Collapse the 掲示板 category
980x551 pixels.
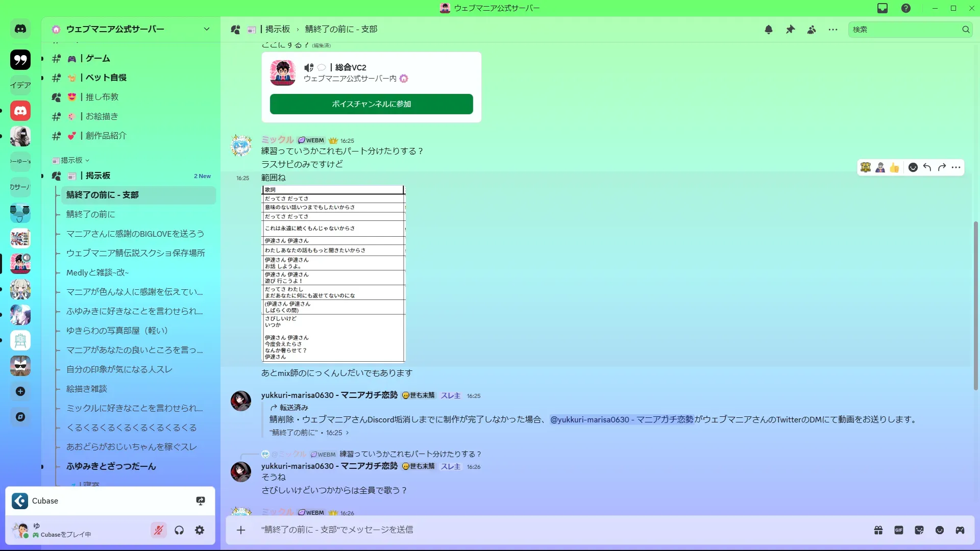tap(71, 160)
